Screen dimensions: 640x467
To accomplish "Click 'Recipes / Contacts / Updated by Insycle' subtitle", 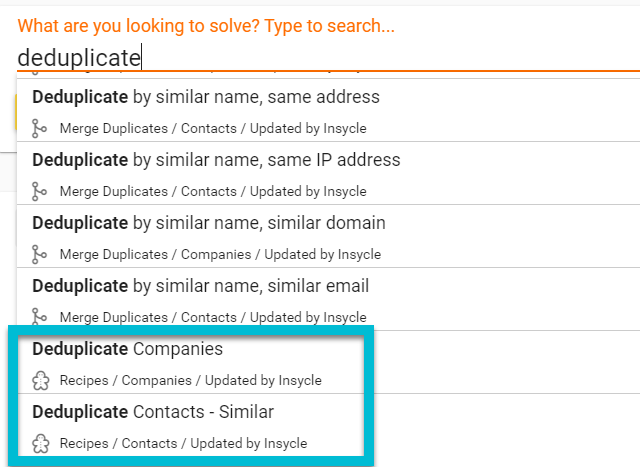I will (183, 443).
